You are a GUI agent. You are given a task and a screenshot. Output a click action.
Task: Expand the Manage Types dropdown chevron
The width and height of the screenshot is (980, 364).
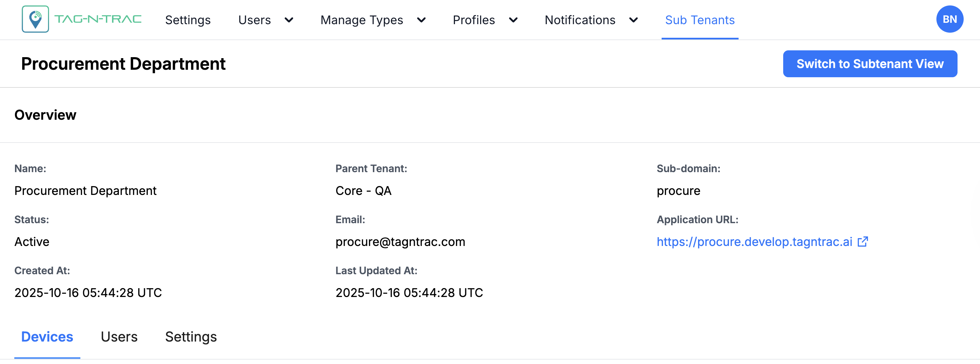click(x=421, y=20)
